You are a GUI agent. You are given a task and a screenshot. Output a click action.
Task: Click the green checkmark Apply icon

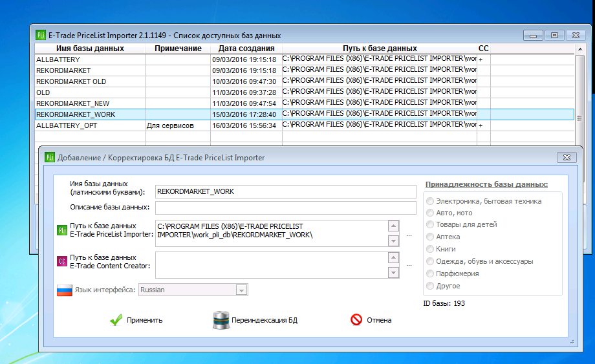pos(116,320)
